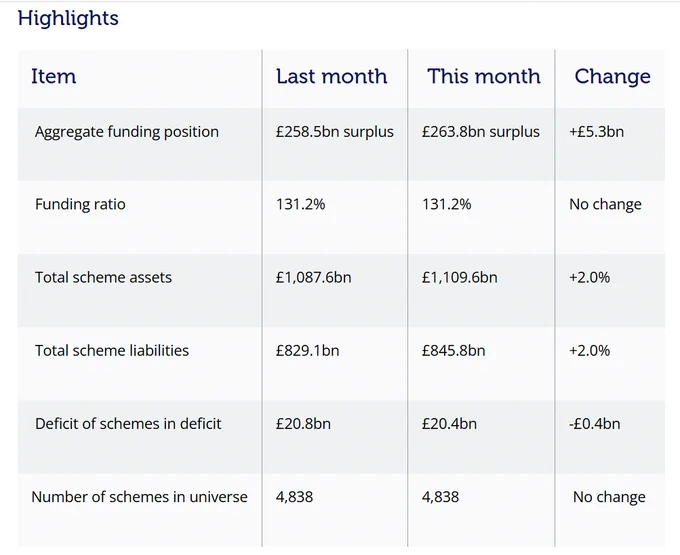The image size is (680, 555).
Task: Click the £845.8bn liabilities value
Action: pyautogui.click(x=454, y=350)
